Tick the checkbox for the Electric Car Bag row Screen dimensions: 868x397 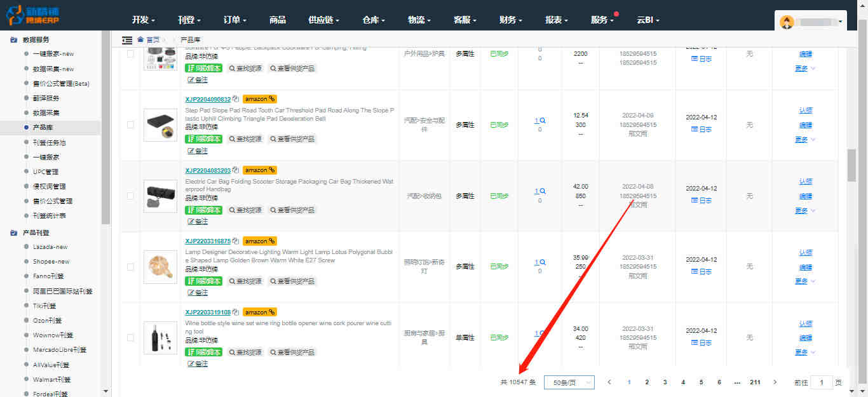coord(130,196)
